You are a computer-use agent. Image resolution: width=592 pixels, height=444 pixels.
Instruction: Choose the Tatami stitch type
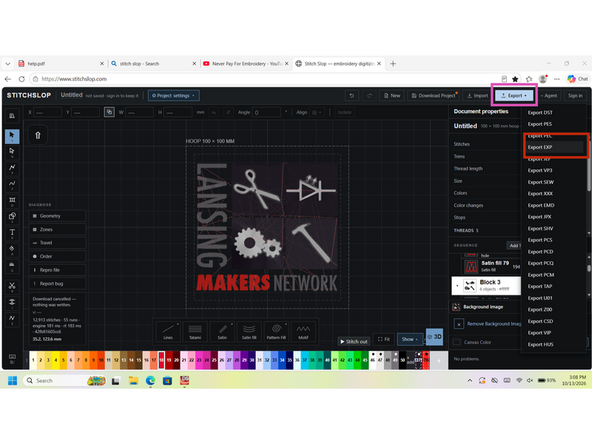pyautogui.click(x=195, y=331)
